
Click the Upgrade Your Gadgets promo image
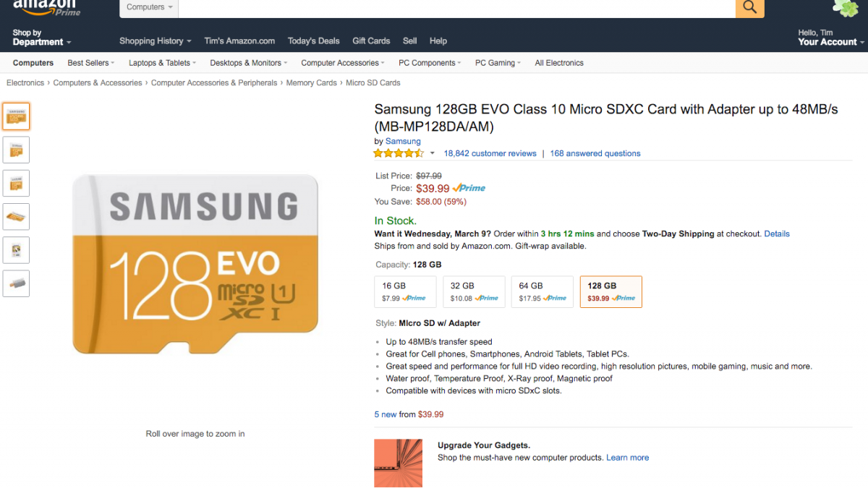pyautogui.click(x=398, y=463)
